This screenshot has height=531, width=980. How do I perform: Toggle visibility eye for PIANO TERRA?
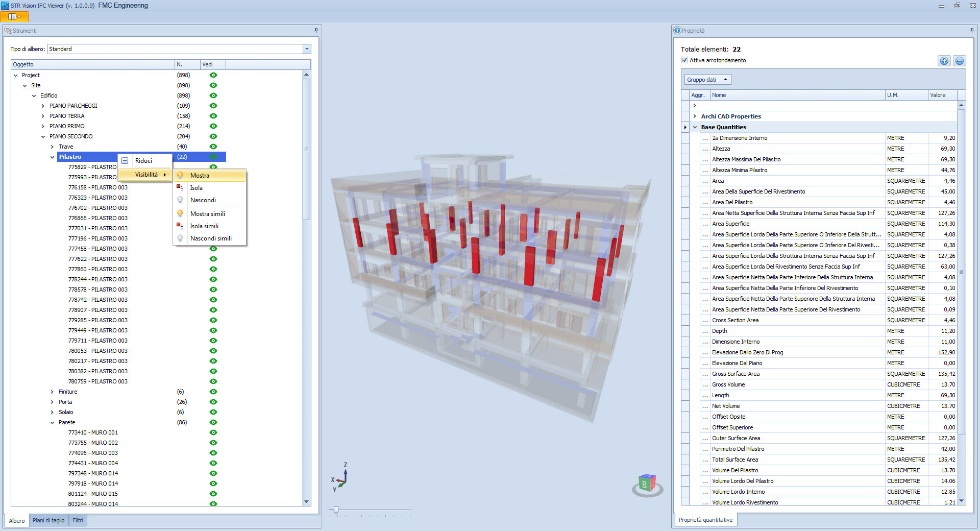213,116
